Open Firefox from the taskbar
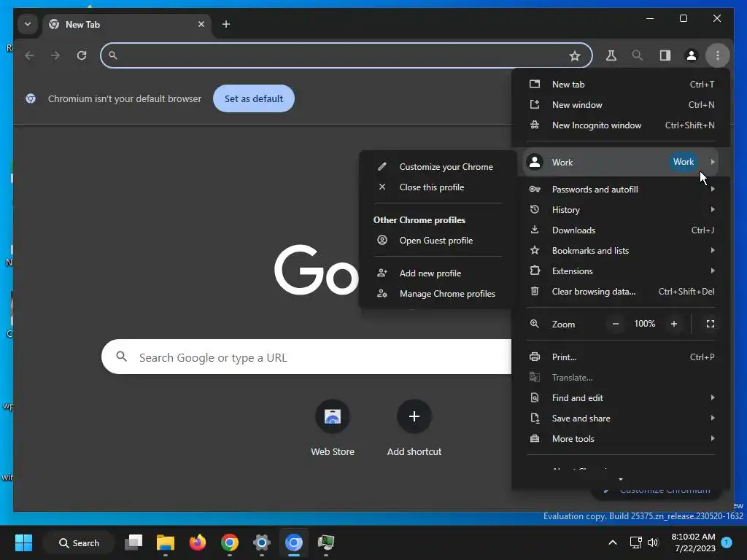 [x=197, y=542]
